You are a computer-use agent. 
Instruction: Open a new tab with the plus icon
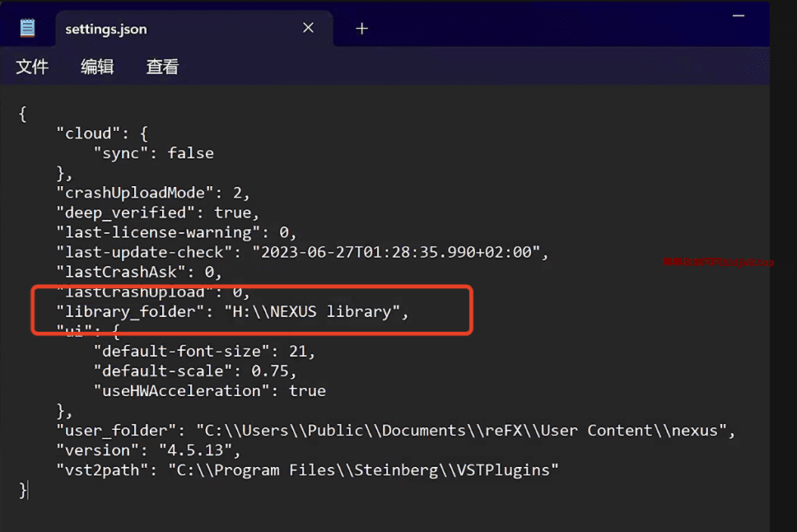(x=361, y=28)
